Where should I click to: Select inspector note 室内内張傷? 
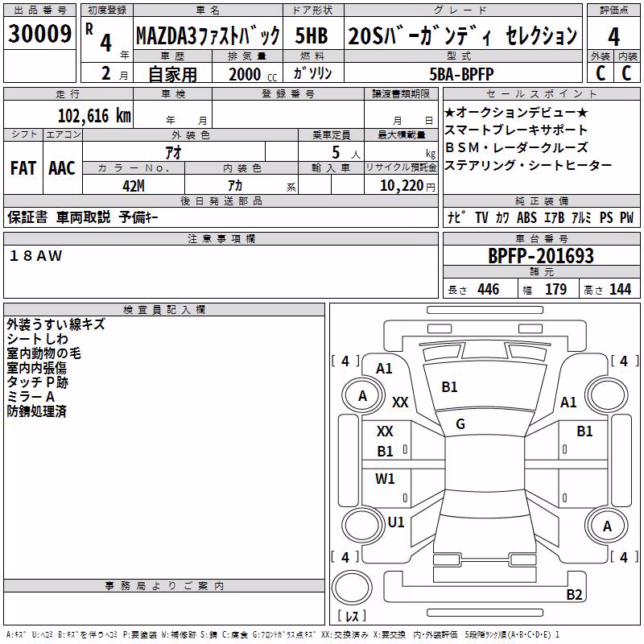pos(36,368)
